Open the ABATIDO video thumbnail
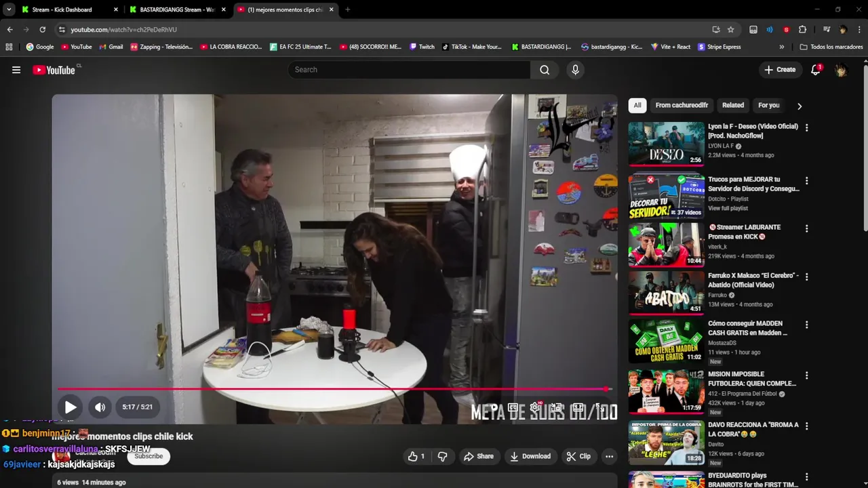This screenshot has height=488, width=868. pos(666,293)
